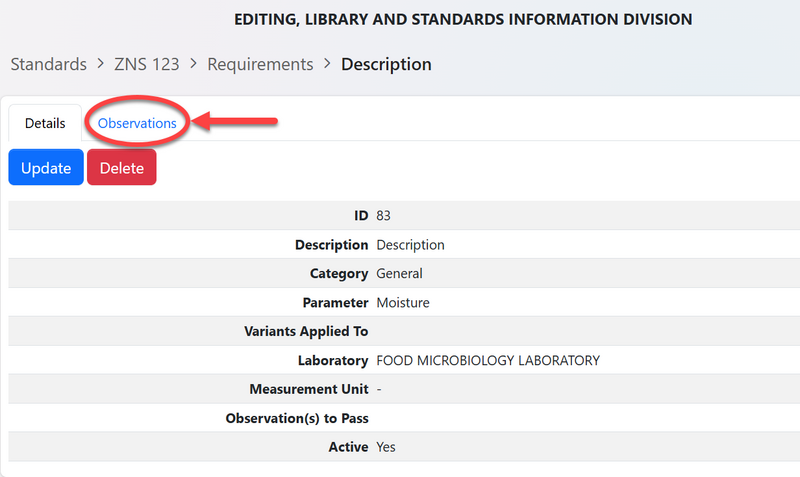This screenshot has width=800, height=477.
Task: Select FOOD MICROBIOLOGY LABORATORY text
Action: (x=487, y=360)
